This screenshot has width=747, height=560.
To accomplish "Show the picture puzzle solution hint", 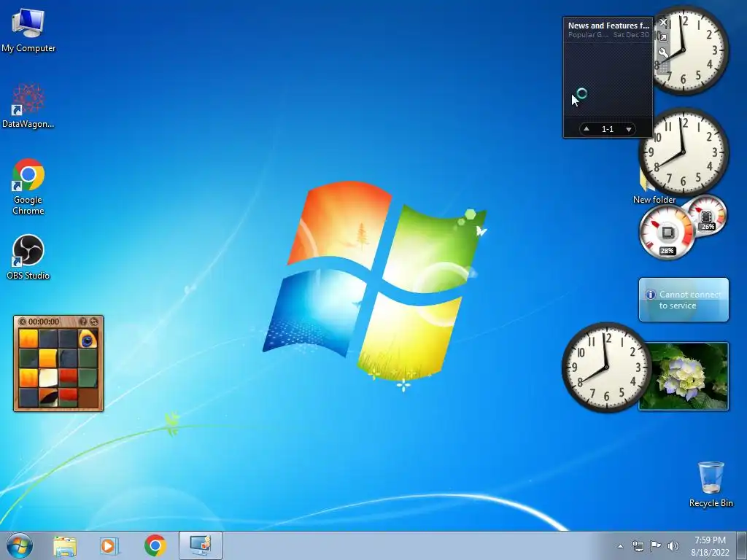I will [x=83, y=322].
